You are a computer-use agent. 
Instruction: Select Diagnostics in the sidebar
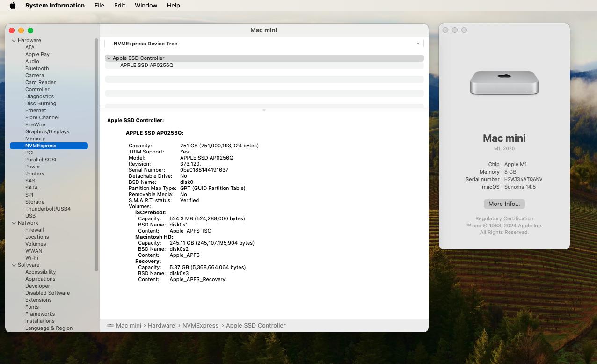[x=39, y=96]
